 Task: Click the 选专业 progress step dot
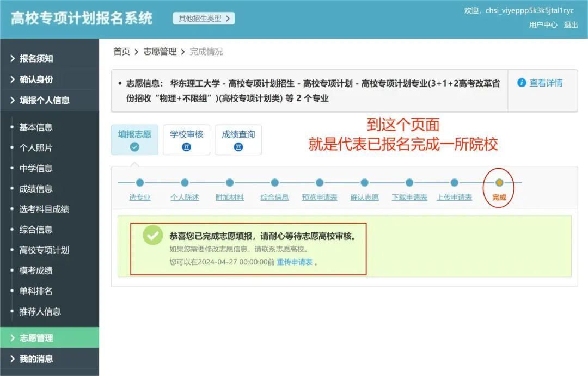(x=139, y=183)
